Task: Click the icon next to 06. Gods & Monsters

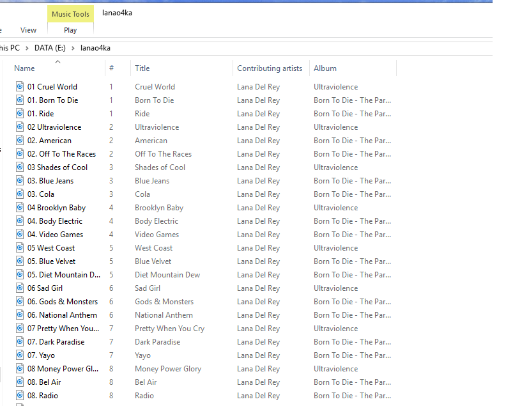Action: coord(20,301)
